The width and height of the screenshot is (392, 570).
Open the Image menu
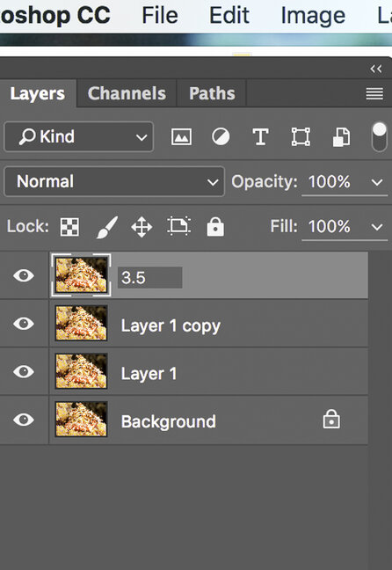pos(313,16)
